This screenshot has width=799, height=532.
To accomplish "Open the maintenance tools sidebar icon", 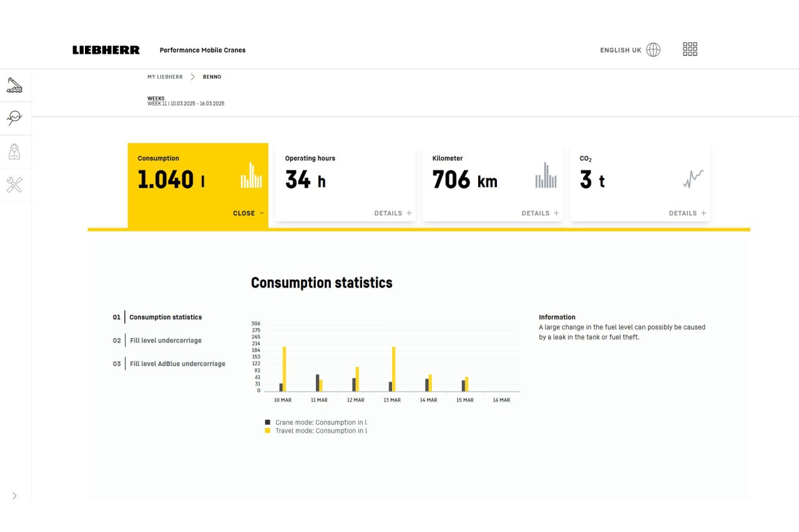I will point(14,185).
